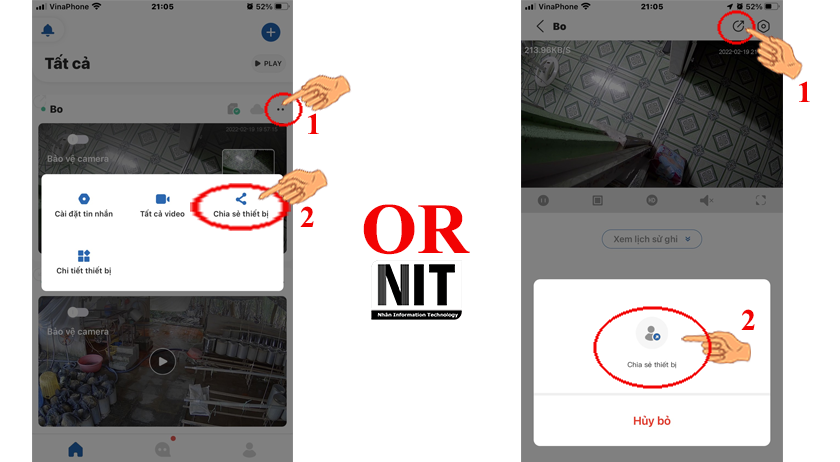Open camera settings hexagon icon
Image resolution: width=840 pixels, height=462 pixels.
tap(763, 26)
